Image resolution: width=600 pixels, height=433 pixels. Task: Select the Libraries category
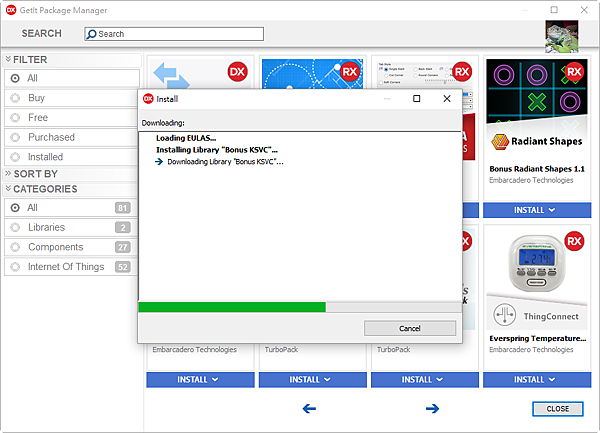69,227
